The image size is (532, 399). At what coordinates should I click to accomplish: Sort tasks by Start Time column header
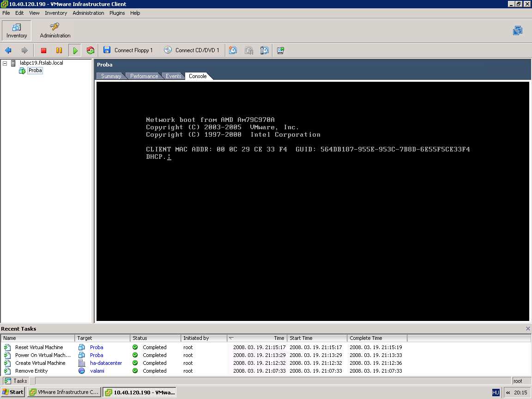(x=317, y=338)
